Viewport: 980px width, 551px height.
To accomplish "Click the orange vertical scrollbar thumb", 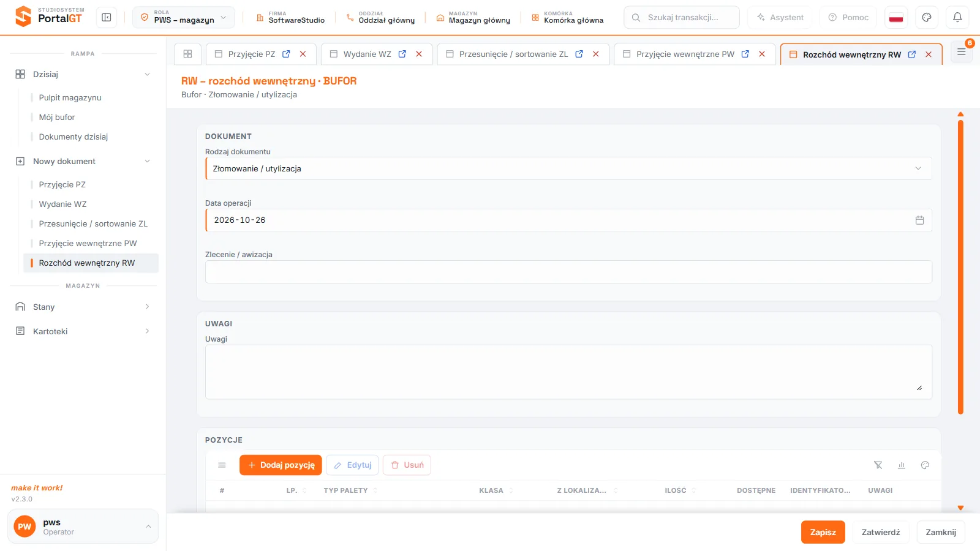I will [x=960, y=267].
